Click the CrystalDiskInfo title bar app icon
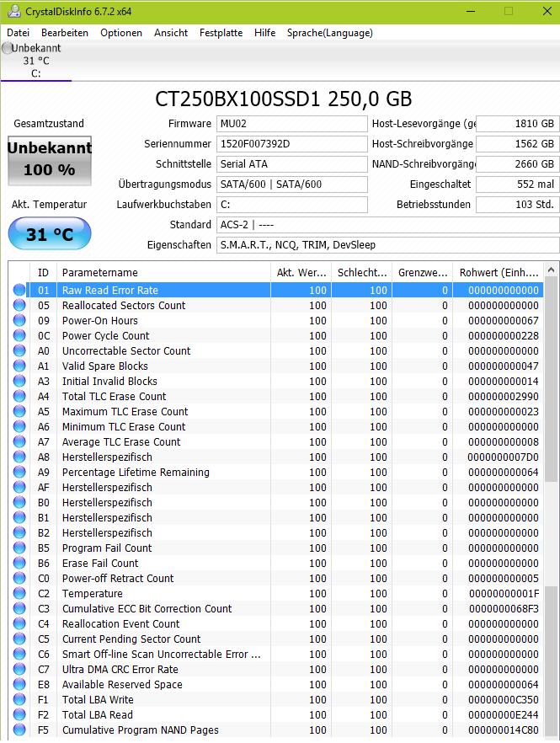Image resolution: width=560 pixels, height=743 pixels. click(13, 12)
